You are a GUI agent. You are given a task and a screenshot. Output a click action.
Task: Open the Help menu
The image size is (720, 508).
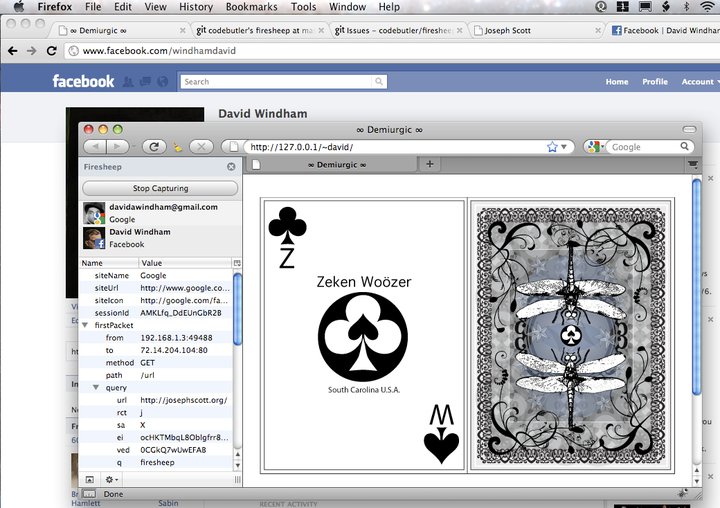tap(389, 7)
